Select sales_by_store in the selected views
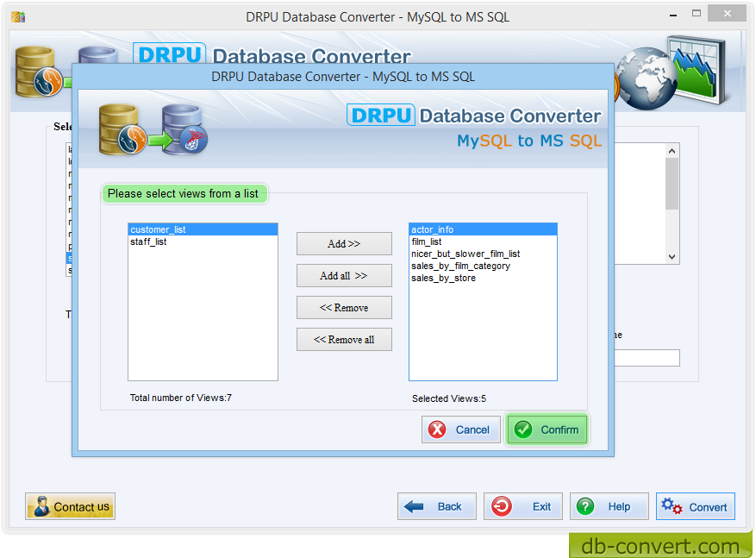The height and width of the screenshot is (558, 756). coord(483,278)
